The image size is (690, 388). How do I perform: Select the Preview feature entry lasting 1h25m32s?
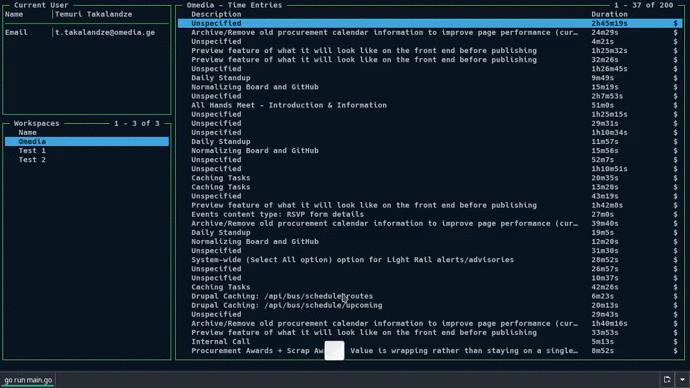tap(430, 51)
